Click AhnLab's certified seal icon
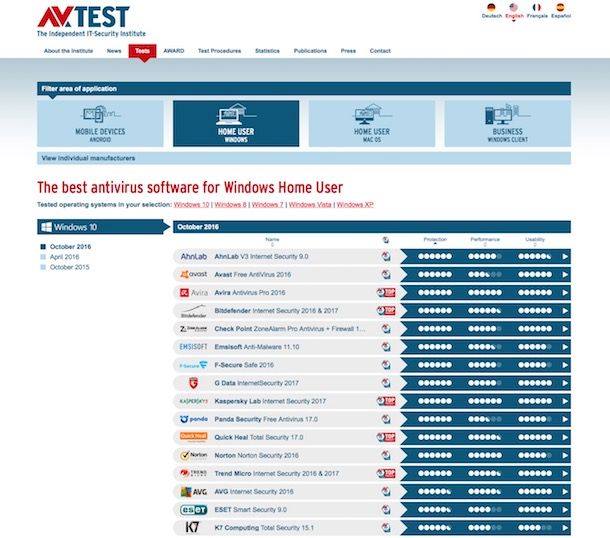The height and width of the screenshot is (538, 610). (x=386, y=256)
